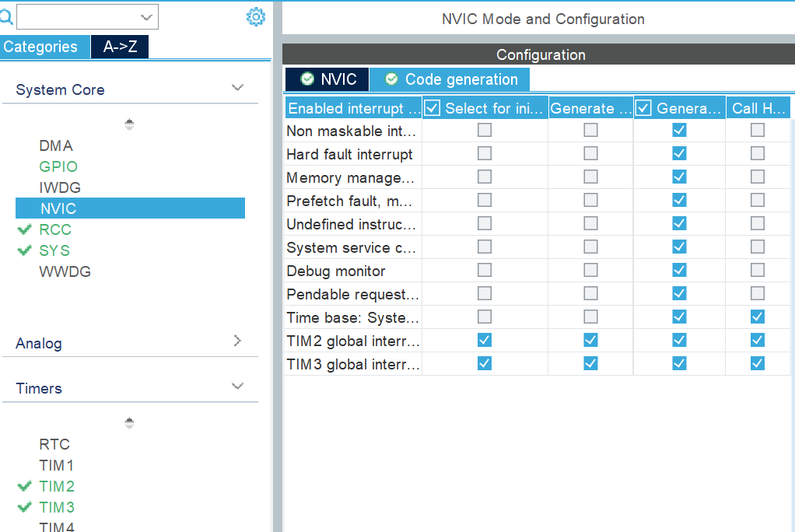
Task: Check Select for init for Prefetch fault row
Action: click(x=484, y=201)
